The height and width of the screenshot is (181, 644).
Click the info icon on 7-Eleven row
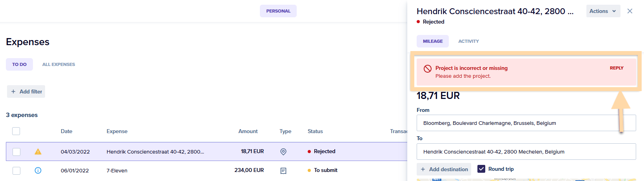pyautogui.click(x=38, y=170)
